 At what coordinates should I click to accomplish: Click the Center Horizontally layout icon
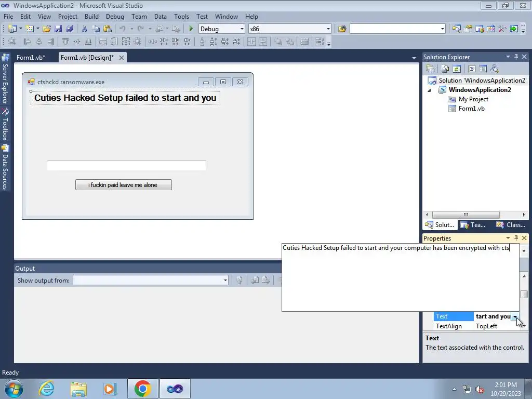[251, 42]
